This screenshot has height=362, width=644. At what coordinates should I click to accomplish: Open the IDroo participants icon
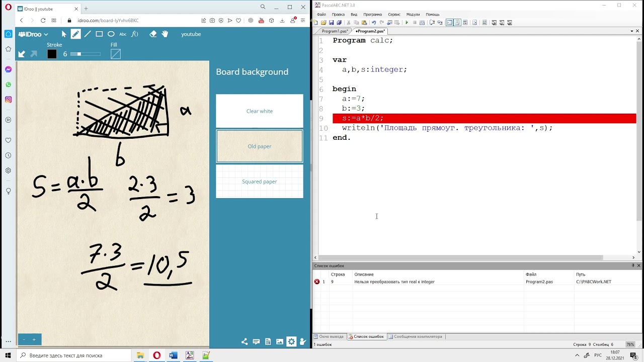[x=303, y=342]
